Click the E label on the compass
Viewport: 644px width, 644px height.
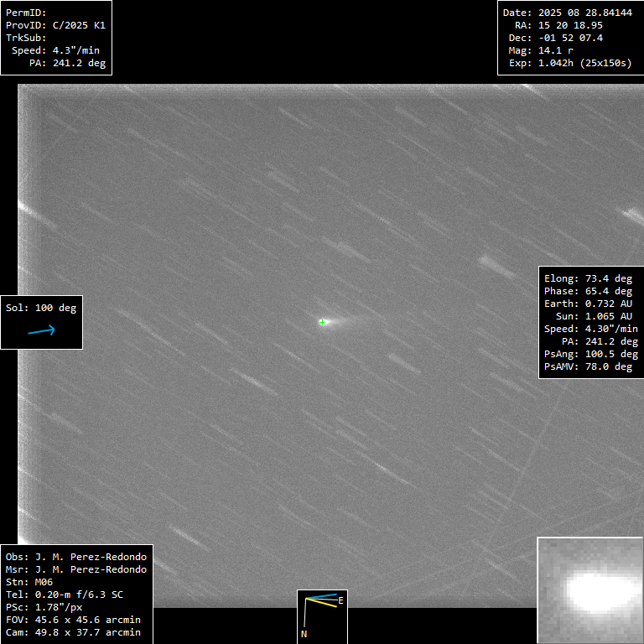[340, 600]
